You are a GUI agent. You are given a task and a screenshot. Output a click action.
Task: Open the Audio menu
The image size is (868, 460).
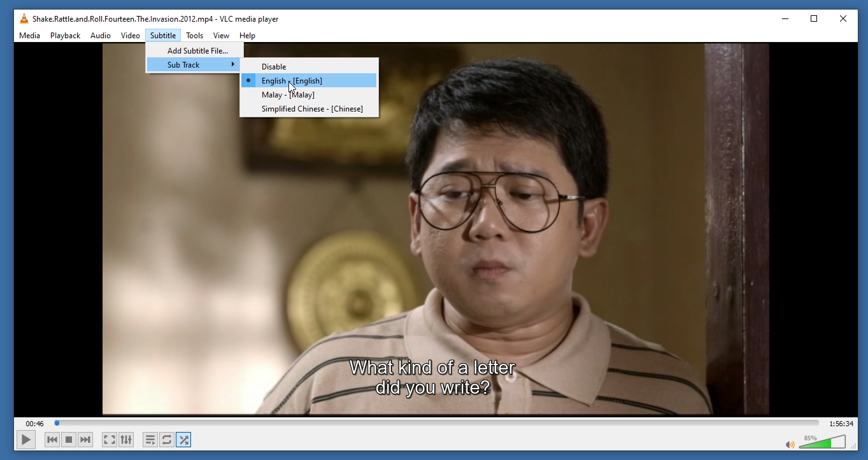point(101,36)
